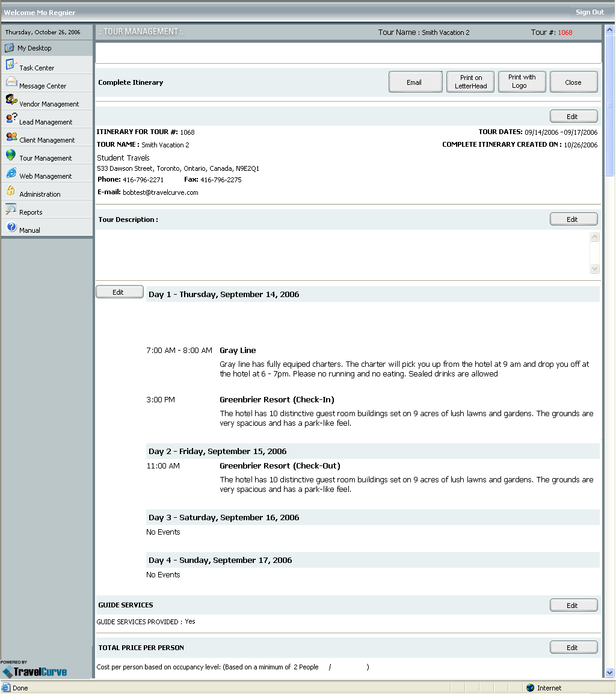Click the Internet zone globe icon
616x694 pixels.
(530, 688)
